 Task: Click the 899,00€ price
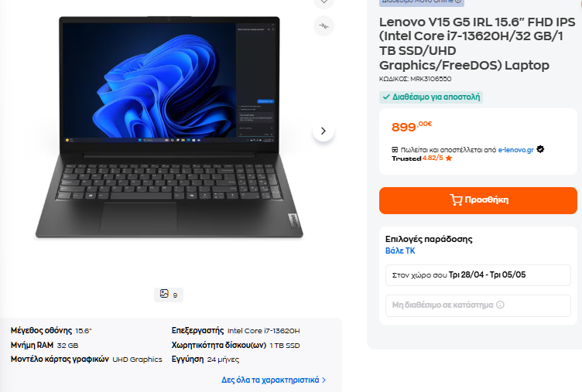412,127
